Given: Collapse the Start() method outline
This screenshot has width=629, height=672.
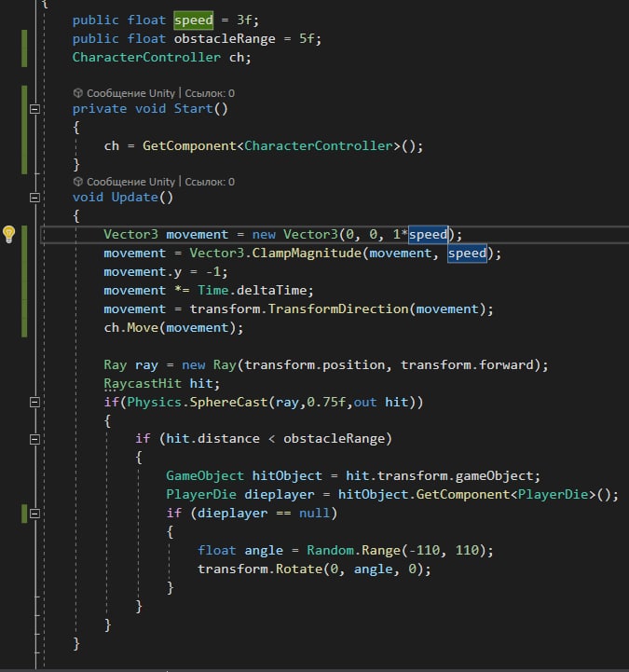Looking at the screenshot, I should (x=34, y=109).
